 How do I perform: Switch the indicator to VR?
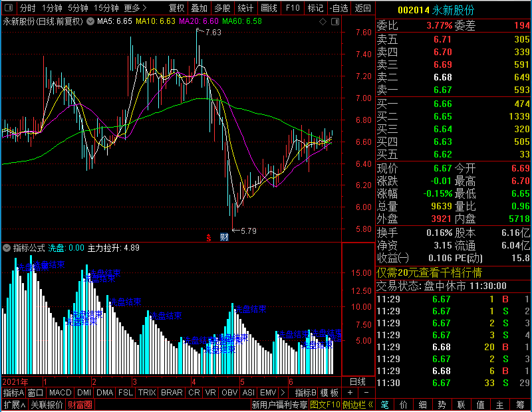tap(210, 393)
